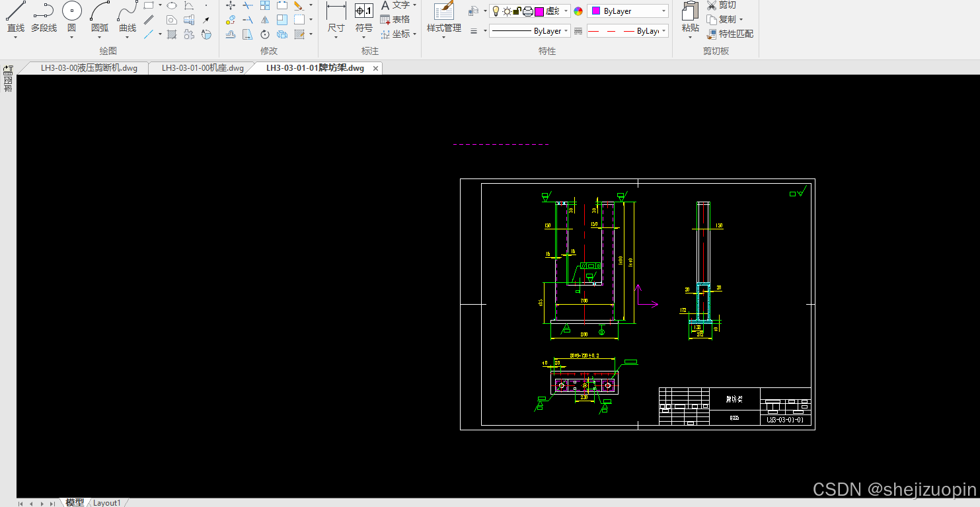Screen dimensions: 980x507
Task: Toggle layer on/off lightbulb icon
Action: (496, 11)
